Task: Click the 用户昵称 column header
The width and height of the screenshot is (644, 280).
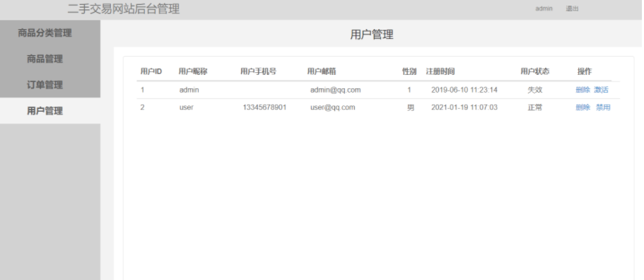Action: 193,71
